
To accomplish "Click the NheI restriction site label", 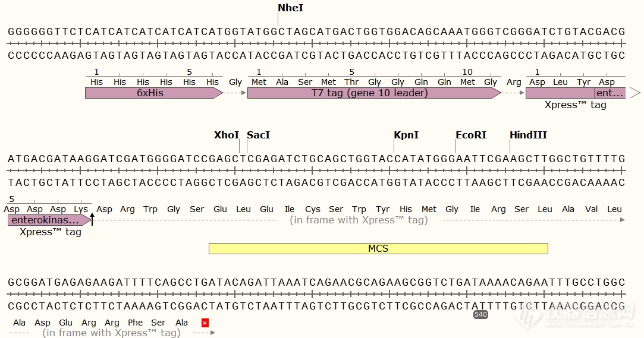I will [x=290, y=8].
